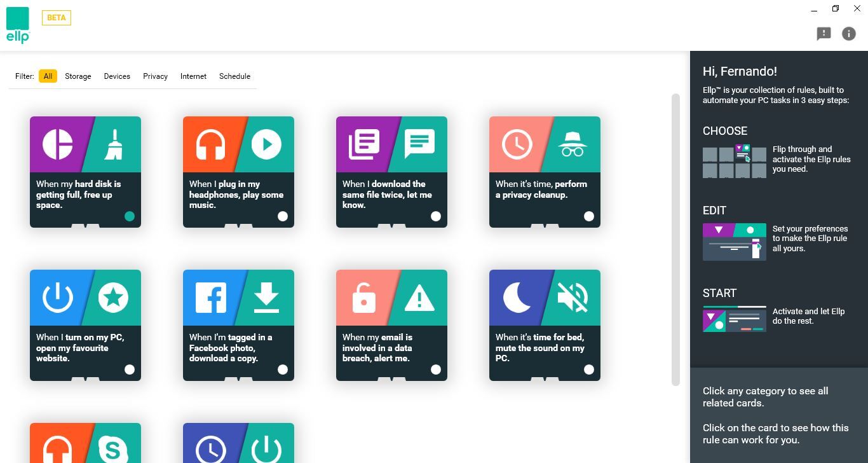Turn on the data breach alert rule
The width and height of the screenshot is (868, 463).
(x=436, y=370)
